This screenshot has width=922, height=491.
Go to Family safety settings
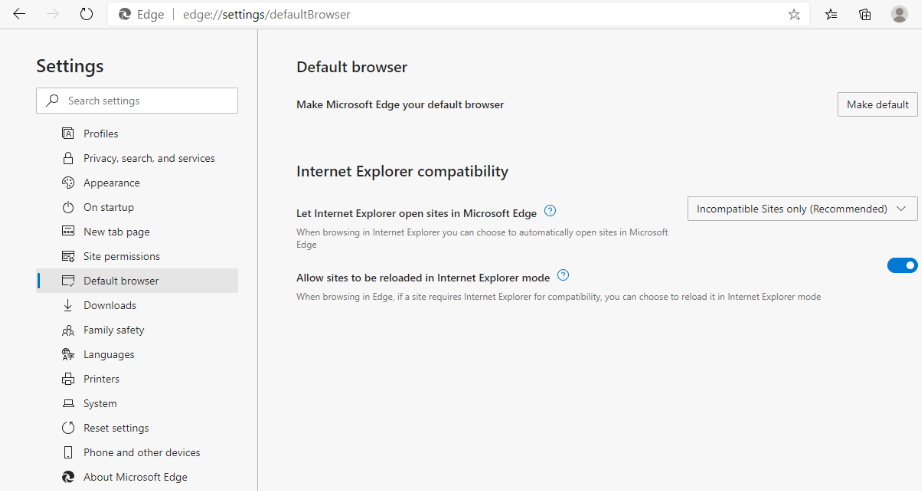tap(136, 330)
